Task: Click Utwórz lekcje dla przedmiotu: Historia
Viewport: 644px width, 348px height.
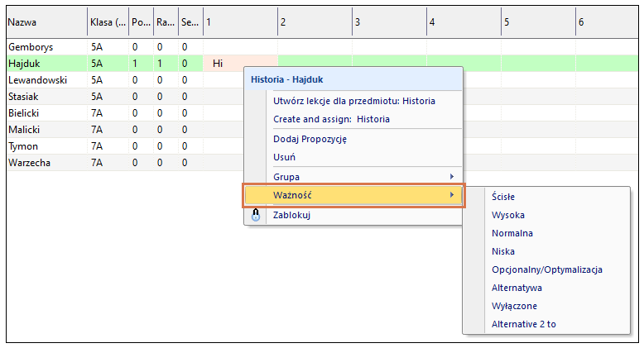Action: click(353, 101)
